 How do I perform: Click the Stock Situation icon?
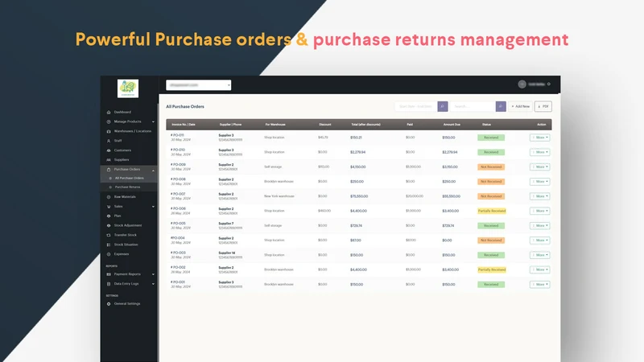[x=109, y=245]
